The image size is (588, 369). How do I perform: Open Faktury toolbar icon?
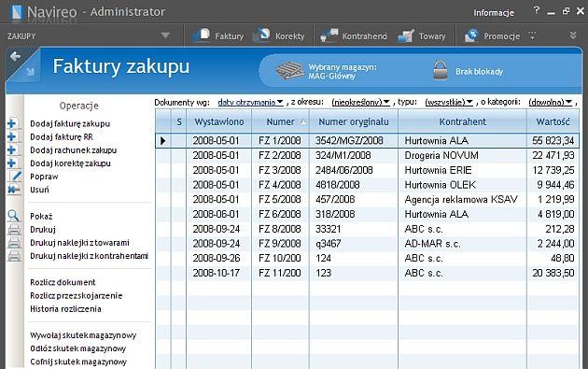click(x=201, y=35)
